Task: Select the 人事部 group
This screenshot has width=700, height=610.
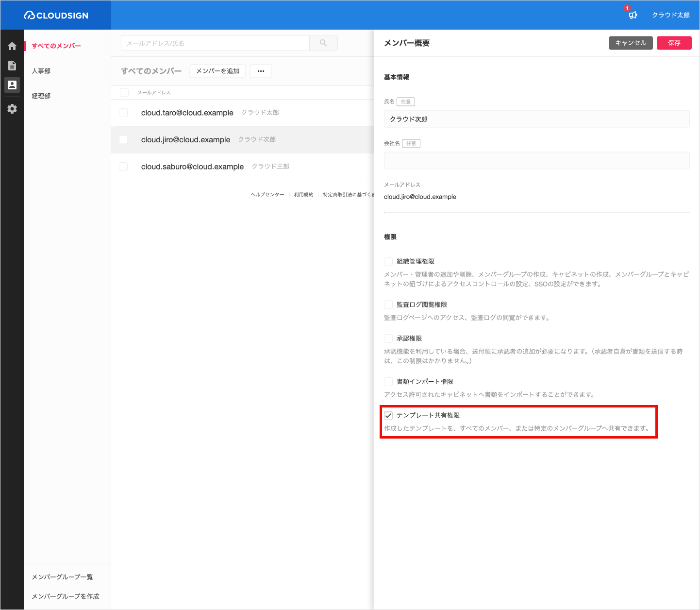Action: click(x=41, y=71)
